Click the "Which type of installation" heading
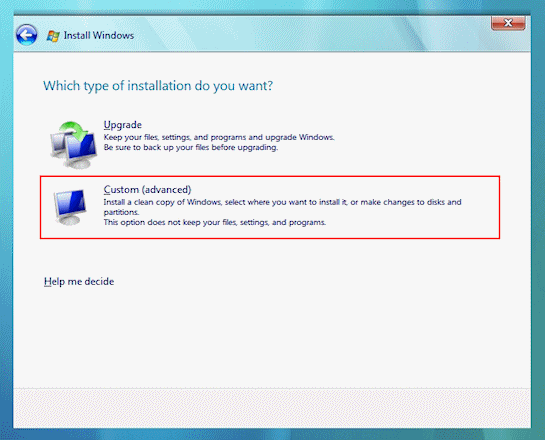 tap(158, 85)
